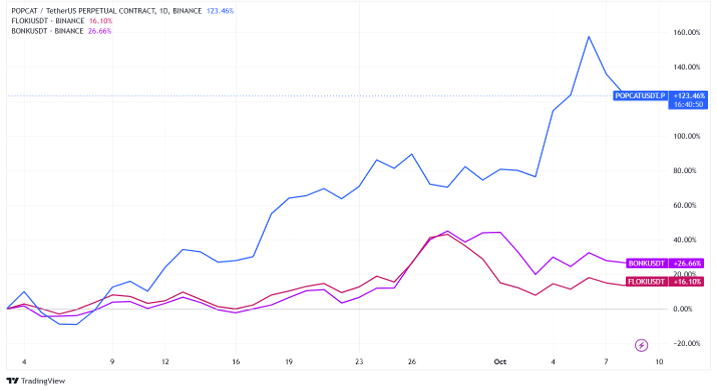Click the FLOKIUSDT series label

[x=646, y=282]
